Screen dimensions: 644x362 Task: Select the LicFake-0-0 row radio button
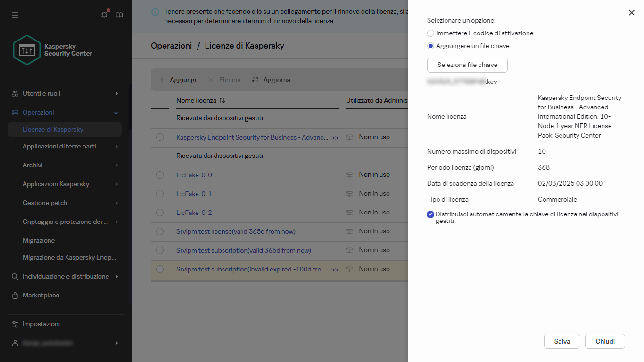coord(160,175)
